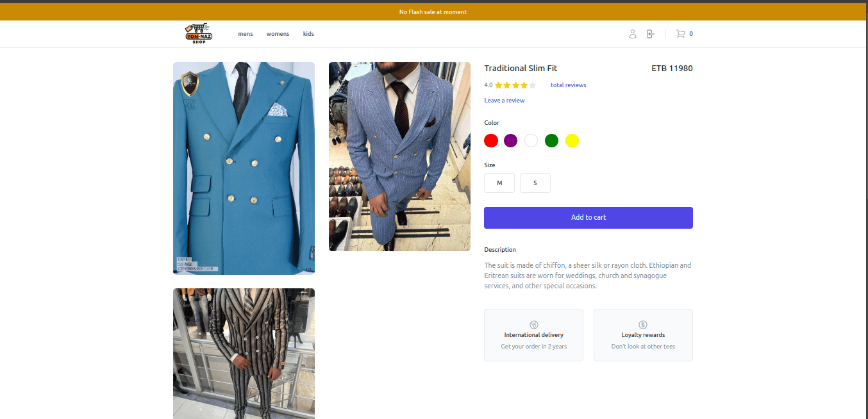
Task: Select the white color swatch
Action: click(531, 141)
